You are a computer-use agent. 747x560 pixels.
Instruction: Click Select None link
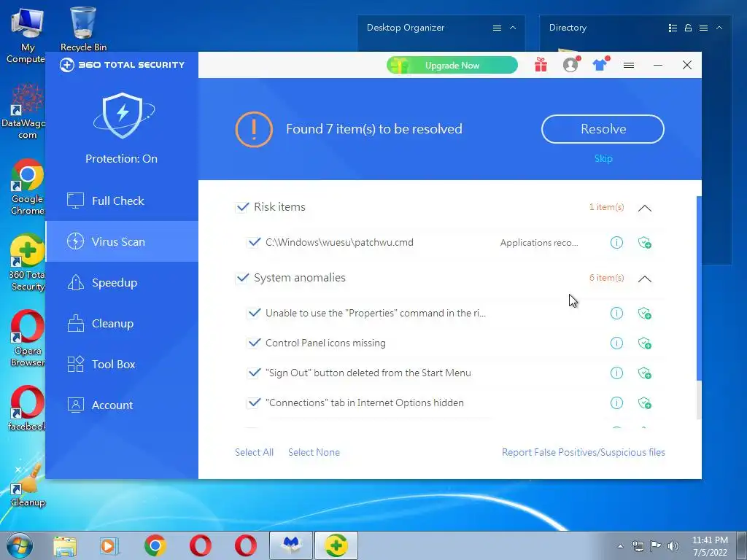(x=314, y=452)
